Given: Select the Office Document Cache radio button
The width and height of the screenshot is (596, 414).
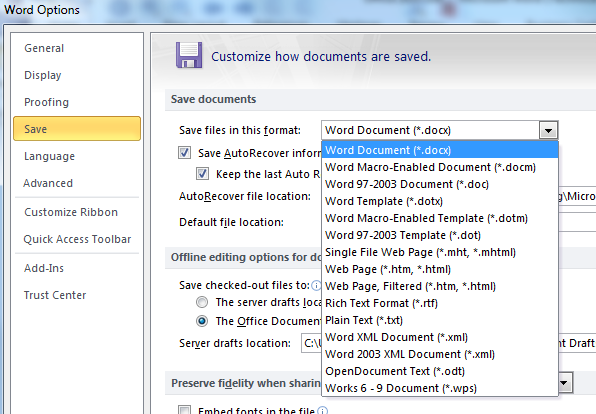Looking at the screenshot, I should coord(202,321).
